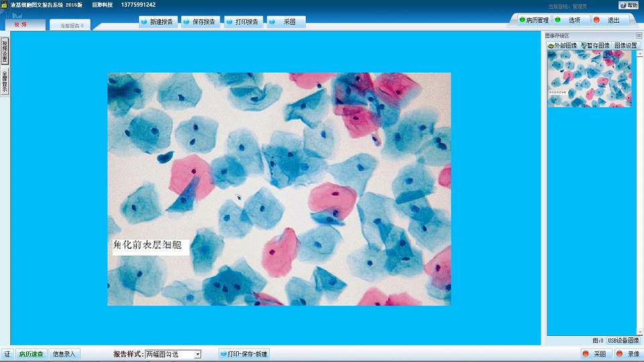Open the 视频设置 (video settings) vertical side tab
The width and height of the screenshot is (644, 362).
pos(5,52)
